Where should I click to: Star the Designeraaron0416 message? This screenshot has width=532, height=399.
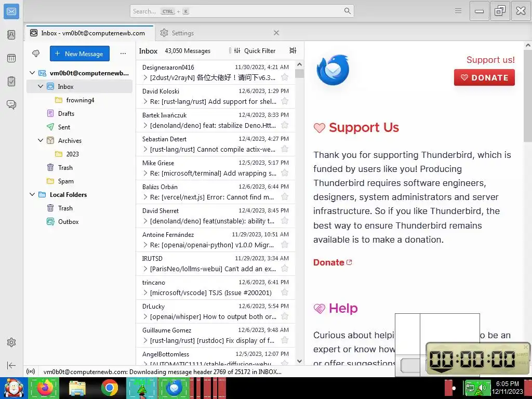285,77
